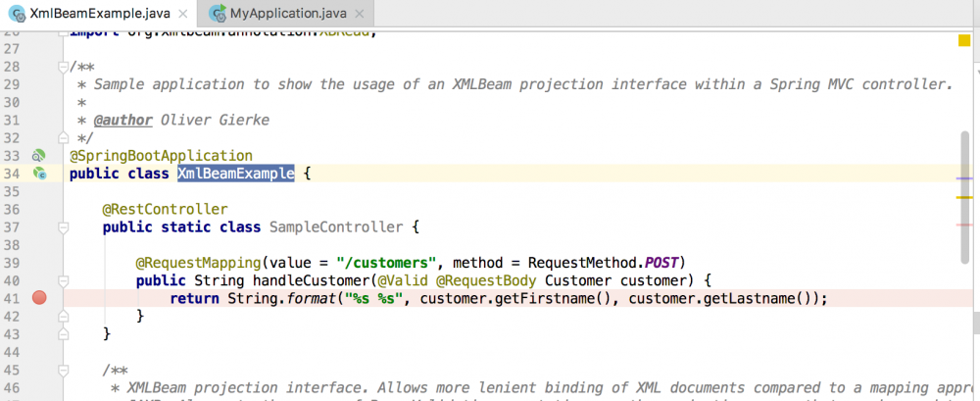980x401 pixels.
Task: Fold the SampleController class at line 37
Action: point(64,227)
